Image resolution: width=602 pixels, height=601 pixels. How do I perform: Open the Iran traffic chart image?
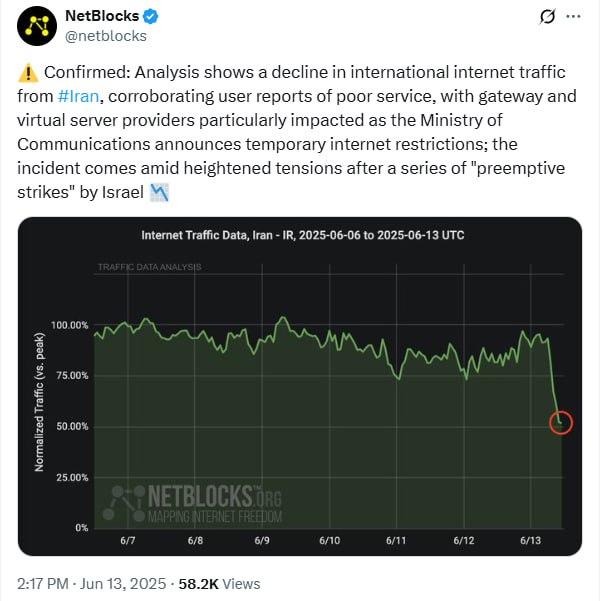tap(300, 386)
